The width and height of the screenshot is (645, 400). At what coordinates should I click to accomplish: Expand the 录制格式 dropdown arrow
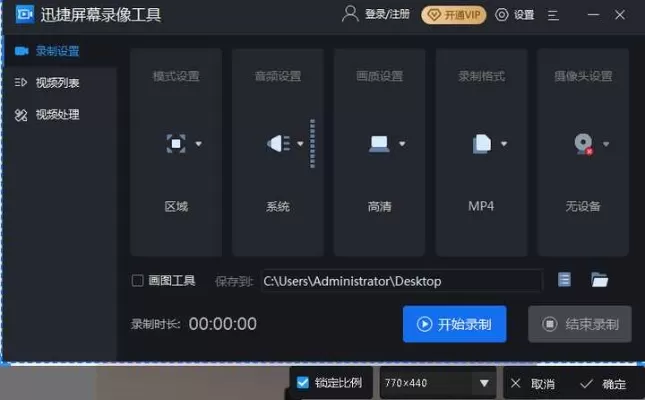(504, 144)
